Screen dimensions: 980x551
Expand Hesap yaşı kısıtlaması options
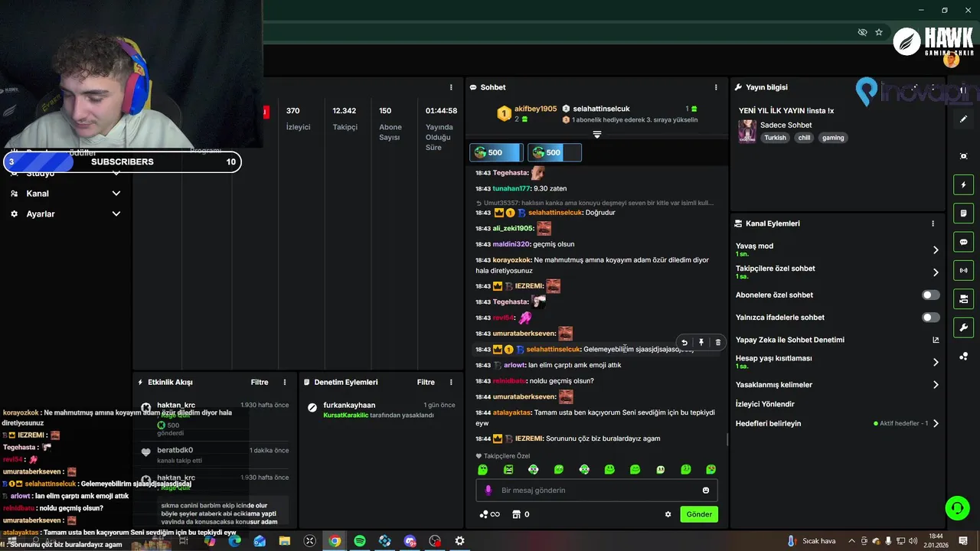coord(936,362)
